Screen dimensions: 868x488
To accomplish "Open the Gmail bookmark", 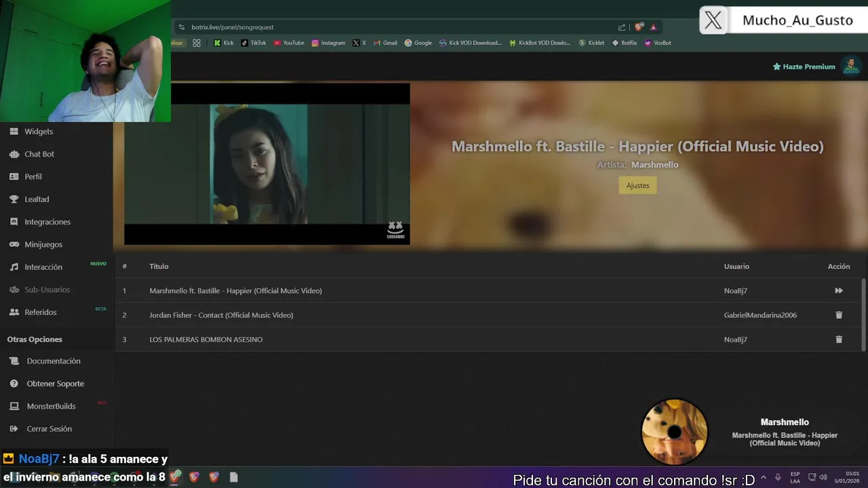I will [385, 43].
